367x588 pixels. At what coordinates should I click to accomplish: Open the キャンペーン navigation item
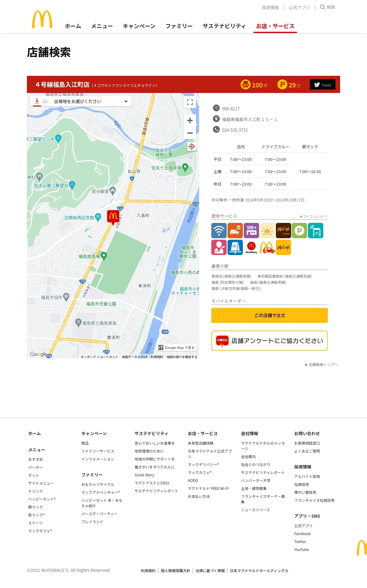tap(139, 26)
